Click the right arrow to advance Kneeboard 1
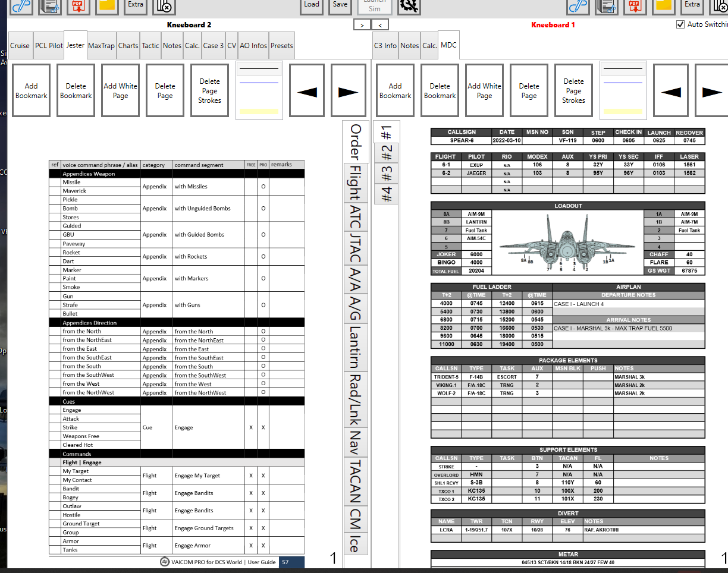The height and width of the screenshot is (573, 728). [x=707, y=90]
